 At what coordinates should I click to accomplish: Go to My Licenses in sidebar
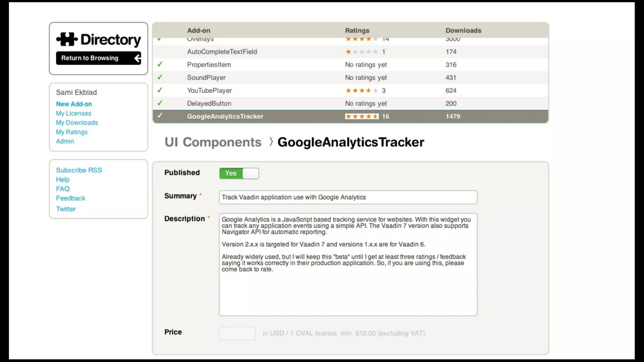tap(74, 113)
